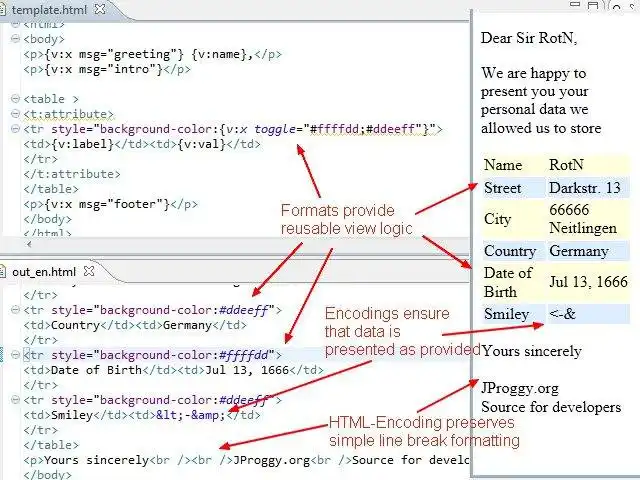Collapse the #ffffdd tr fold in out_en.html
Viewport: 640px width, 480px height.
click(x=15, y=355)
